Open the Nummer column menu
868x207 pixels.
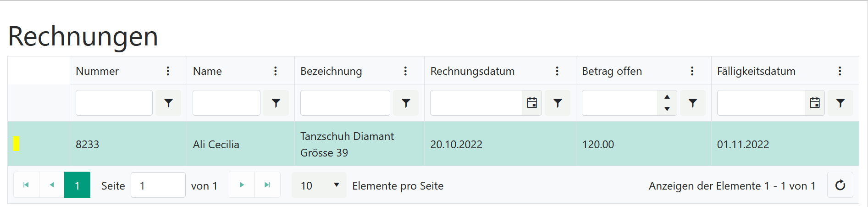(168, 71)
